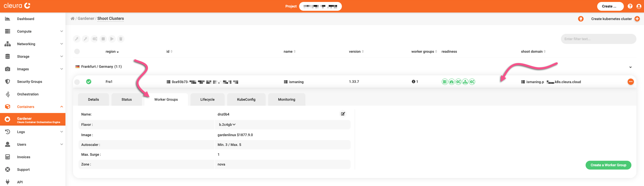Screen dimensions: 644x186
Task: Sort by the version column header
Action: (x=356, y=52)
